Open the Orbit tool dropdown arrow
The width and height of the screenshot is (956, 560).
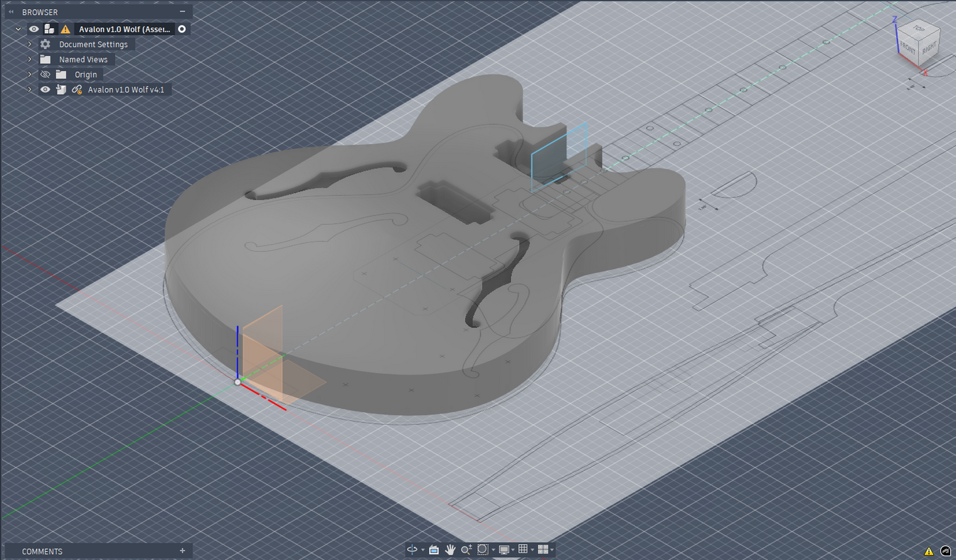point(423,550)
